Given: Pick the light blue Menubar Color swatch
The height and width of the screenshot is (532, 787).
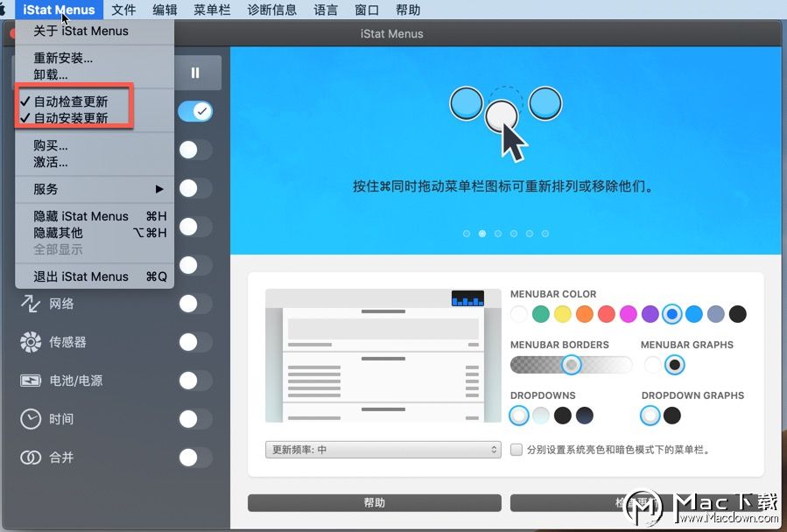Looking at the screenshot, I should coord(694,314).
